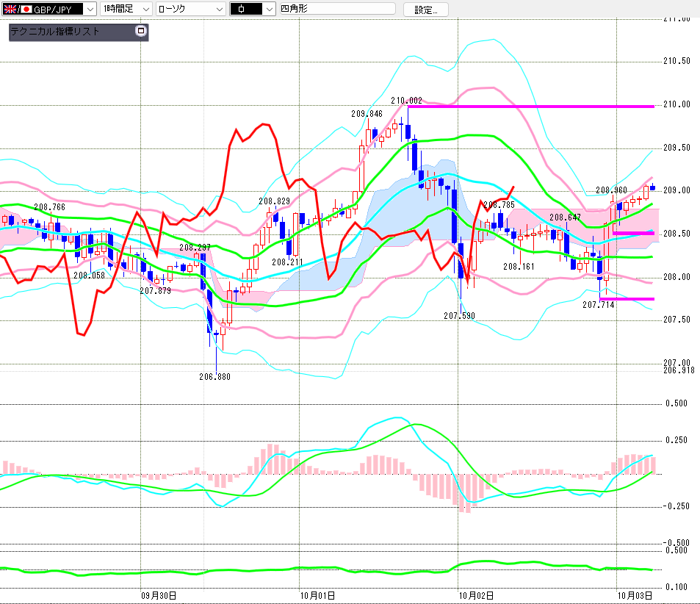Click the 206.880 low price label
This screenshot has width=700, height=604.
point(214,377)
